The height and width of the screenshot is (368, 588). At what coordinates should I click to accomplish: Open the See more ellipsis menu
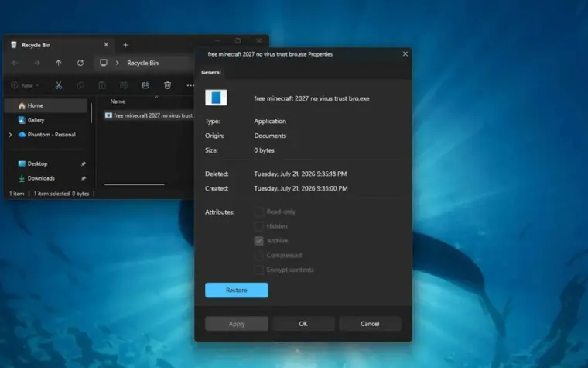pyautogui.click(x=190, y=86)
